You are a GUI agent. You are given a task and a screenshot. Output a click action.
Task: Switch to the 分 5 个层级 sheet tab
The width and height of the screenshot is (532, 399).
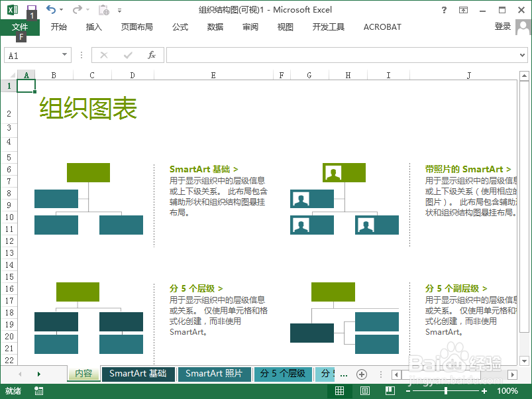[283, 374]
